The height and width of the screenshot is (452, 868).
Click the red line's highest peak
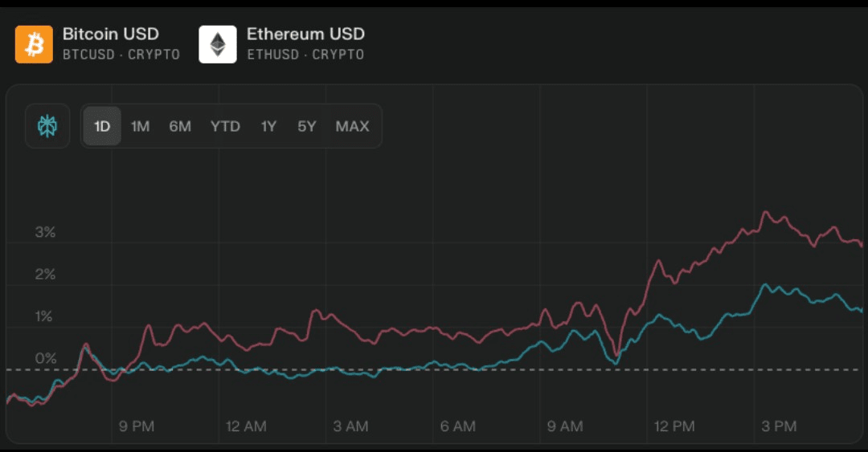(x=765, y=213)
